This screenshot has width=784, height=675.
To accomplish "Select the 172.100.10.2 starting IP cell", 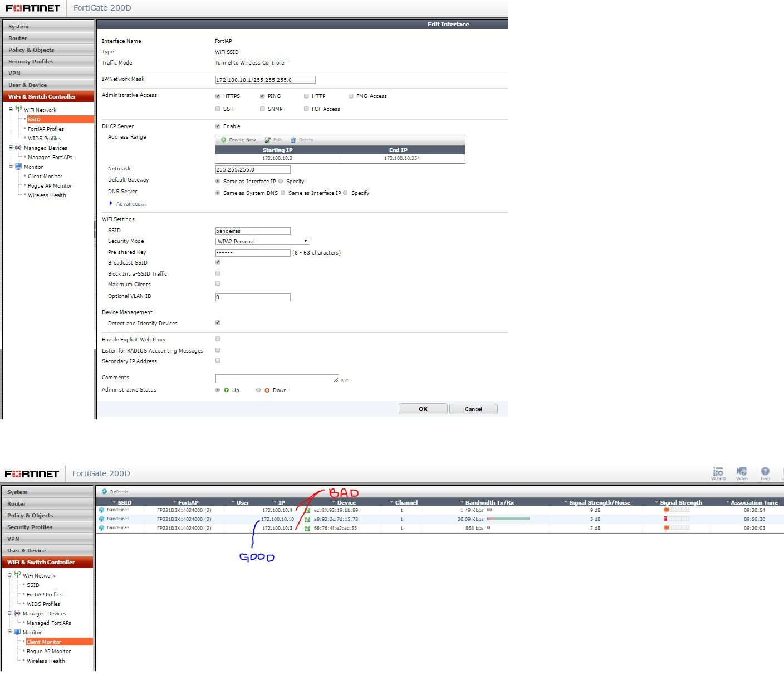I will 277,158.
